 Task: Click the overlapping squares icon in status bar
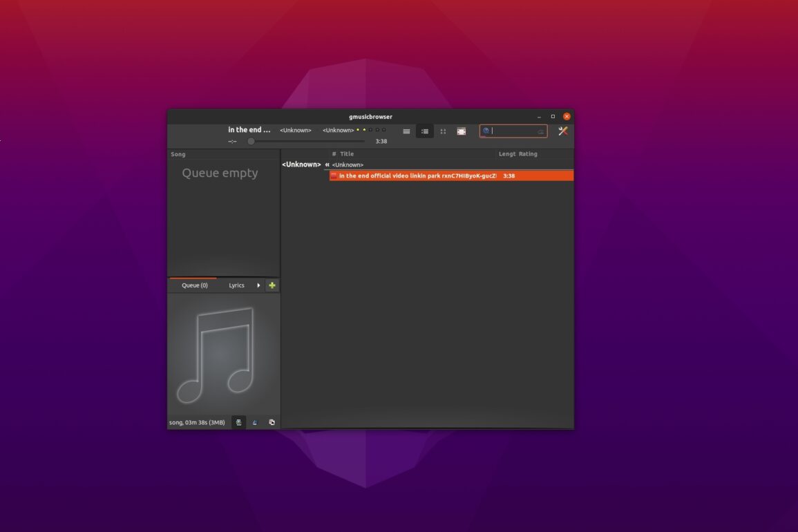272,422
